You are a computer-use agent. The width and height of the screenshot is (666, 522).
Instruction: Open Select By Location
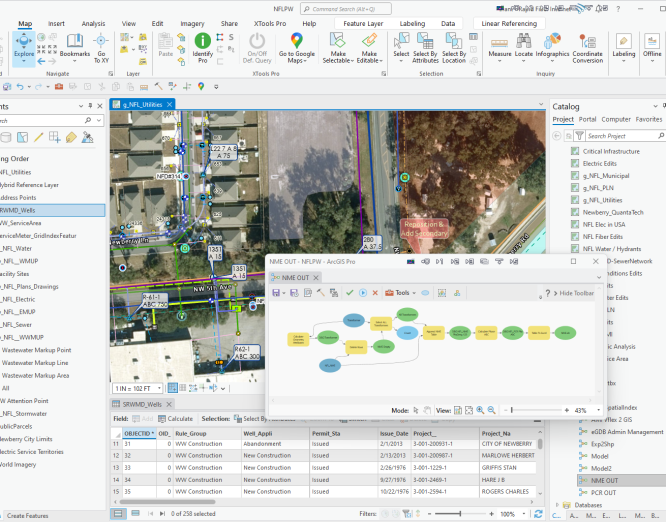(454, 48)
